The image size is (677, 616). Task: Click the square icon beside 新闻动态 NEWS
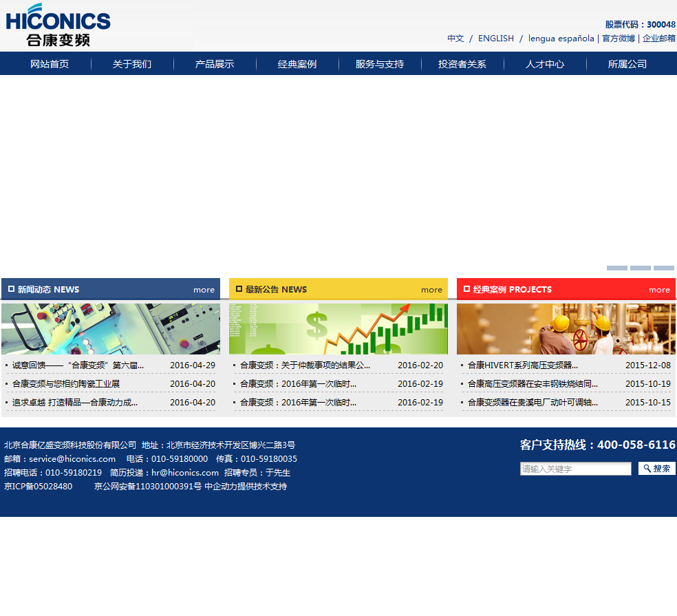point(11,289)
